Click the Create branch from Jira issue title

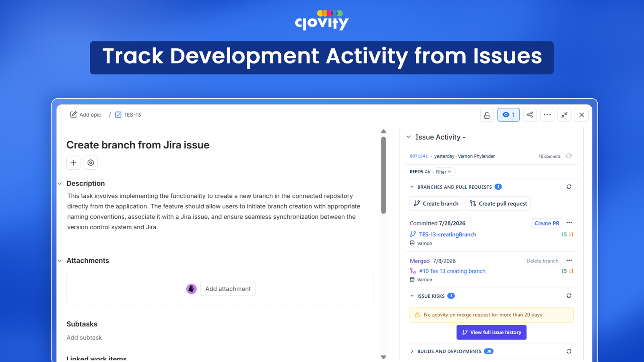[x=138, y=145]
